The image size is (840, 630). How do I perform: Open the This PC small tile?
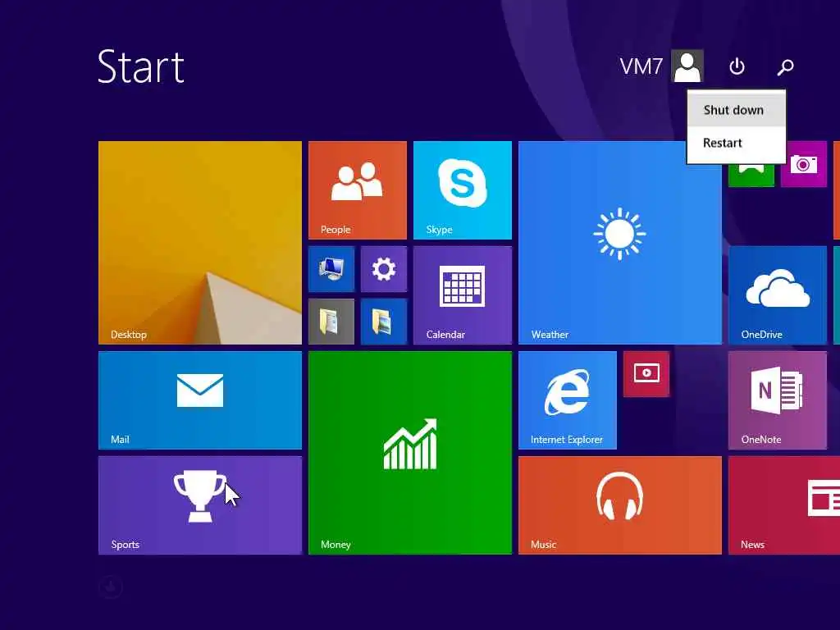(331, 269)
